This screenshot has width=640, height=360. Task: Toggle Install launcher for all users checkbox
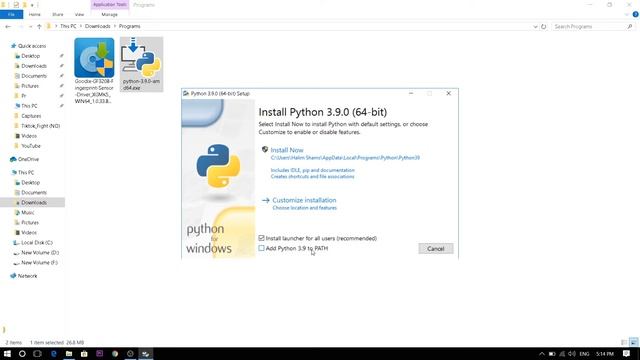[x=261, y=238]
